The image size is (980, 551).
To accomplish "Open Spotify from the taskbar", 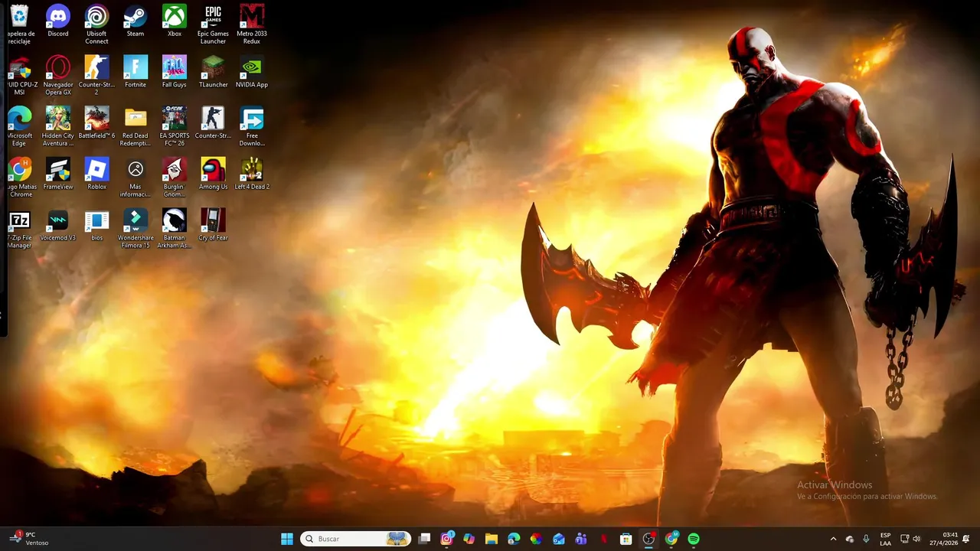I will pos(694,539).
